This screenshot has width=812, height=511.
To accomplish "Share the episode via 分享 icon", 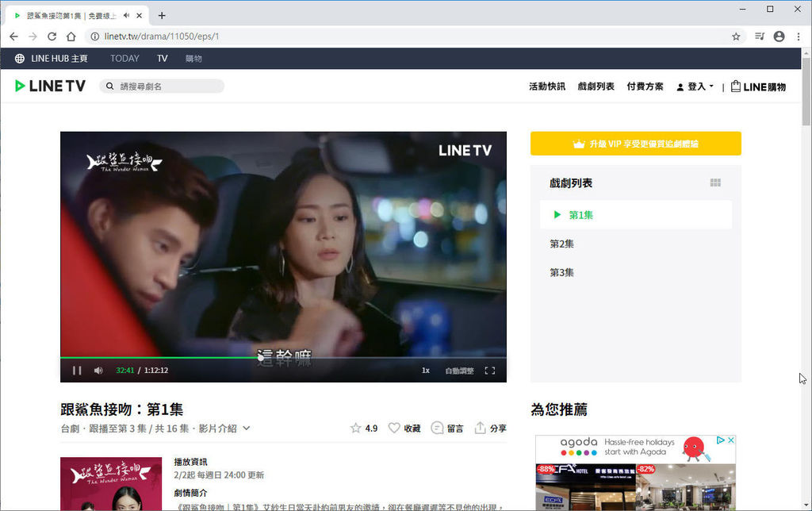I will tap(480, 428).
